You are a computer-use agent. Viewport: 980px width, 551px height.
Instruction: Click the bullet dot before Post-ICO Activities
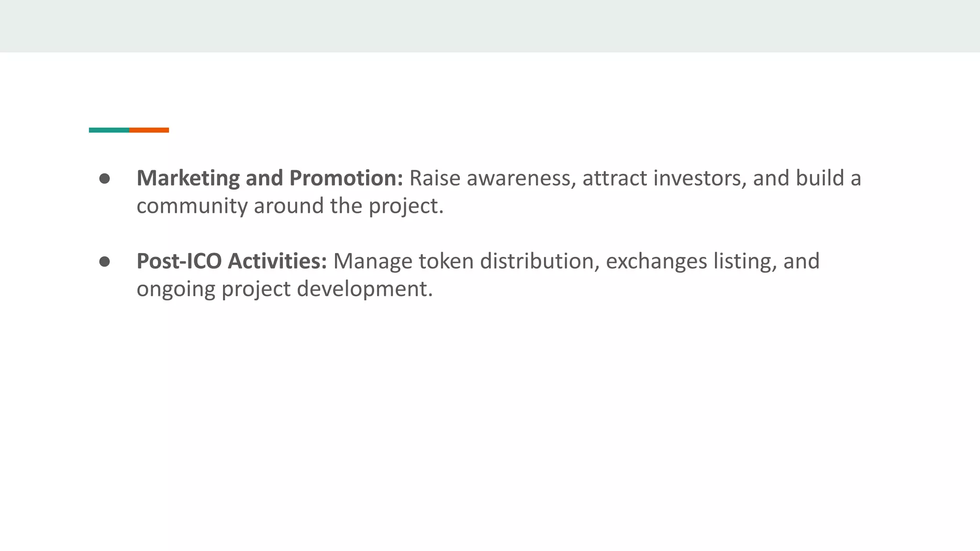point(105,262)
